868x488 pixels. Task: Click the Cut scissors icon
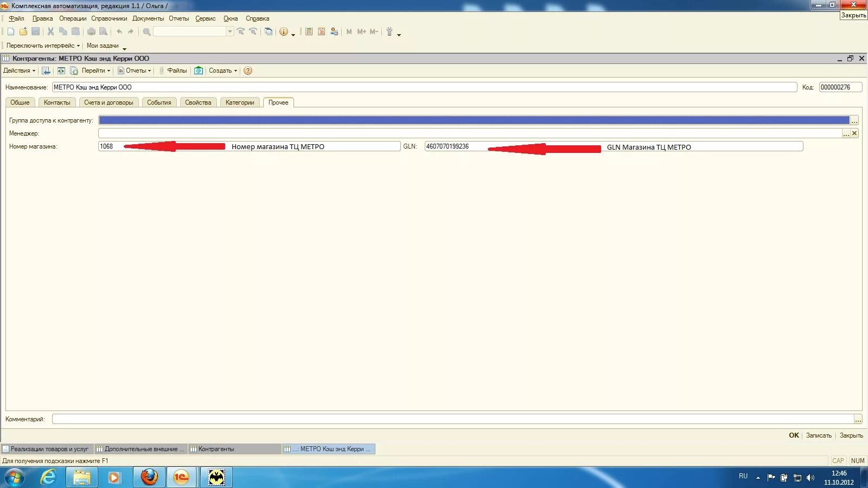[x=50, y=31]
